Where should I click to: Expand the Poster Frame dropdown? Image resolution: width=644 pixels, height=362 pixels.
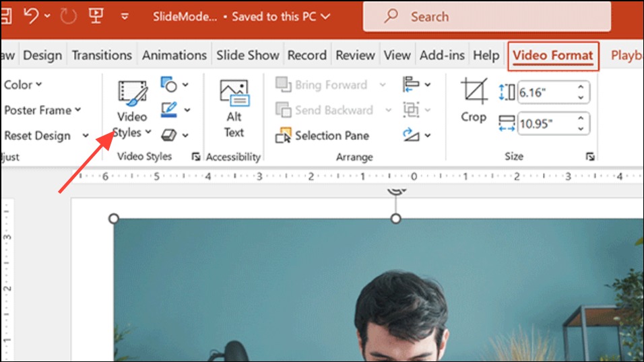pyautogui.click(x=42, y=110)
